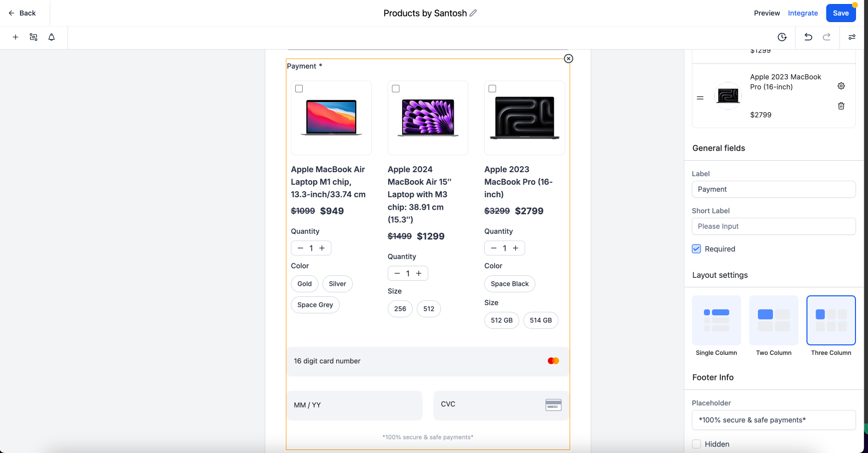
Task: Edit form title with pencil icon
Action: (473, 13)
